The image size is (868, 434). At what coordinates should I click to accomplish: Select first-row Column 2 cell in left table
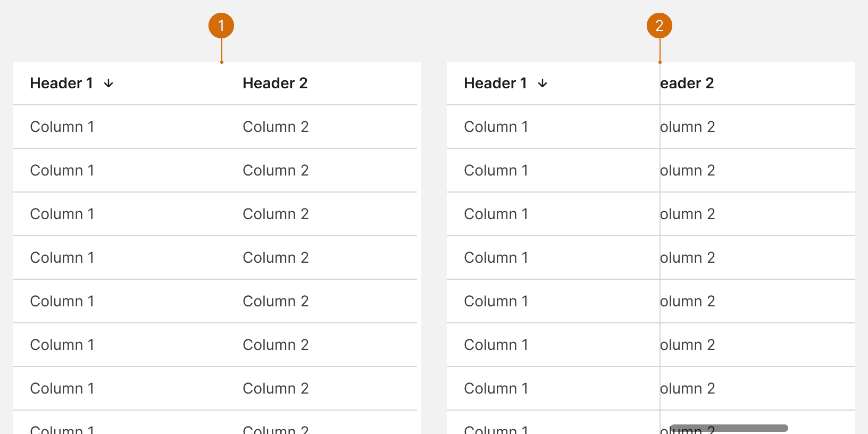pos(276,127)
